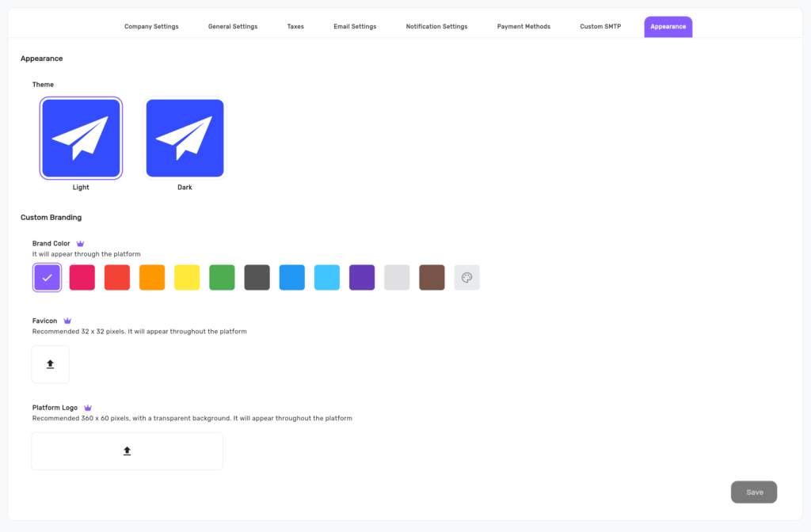Image resolution: width=811 pixels, height=532 pixels.
Task: Click the crown icon beside Brand Color
Action: pos(80,244)
